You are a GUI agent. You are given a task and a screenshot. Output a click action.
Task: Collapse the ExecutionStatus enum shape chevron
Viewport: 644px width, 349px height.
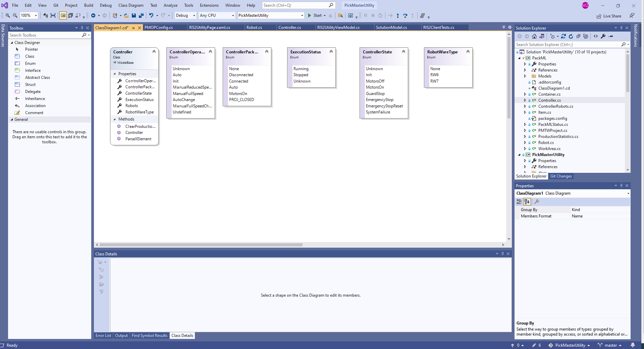tap(331, 52)
